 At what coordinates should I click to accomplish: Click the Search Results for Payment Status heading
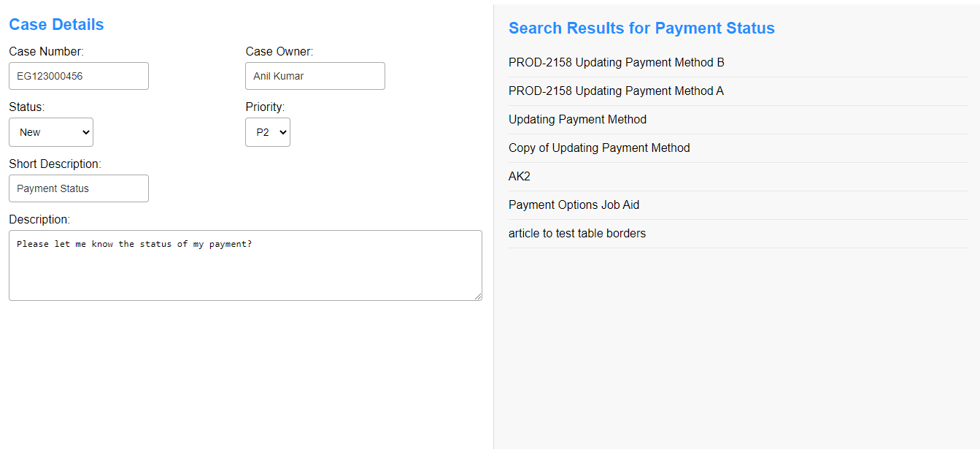tap(641, 28)
